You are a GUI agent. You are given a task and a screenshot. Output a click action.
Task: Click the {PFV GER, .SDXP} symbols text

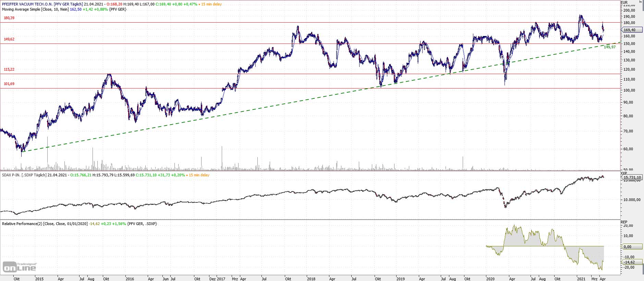pos(142,224)
